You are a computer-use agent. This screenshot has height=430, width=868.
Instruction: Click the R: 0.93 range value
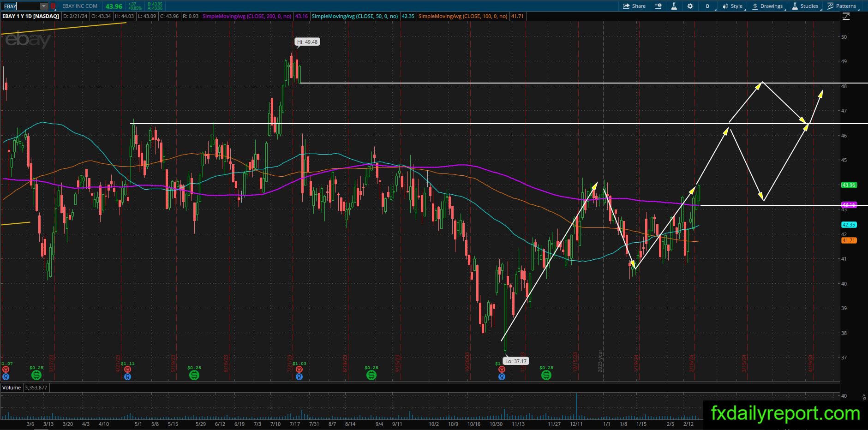191,16
